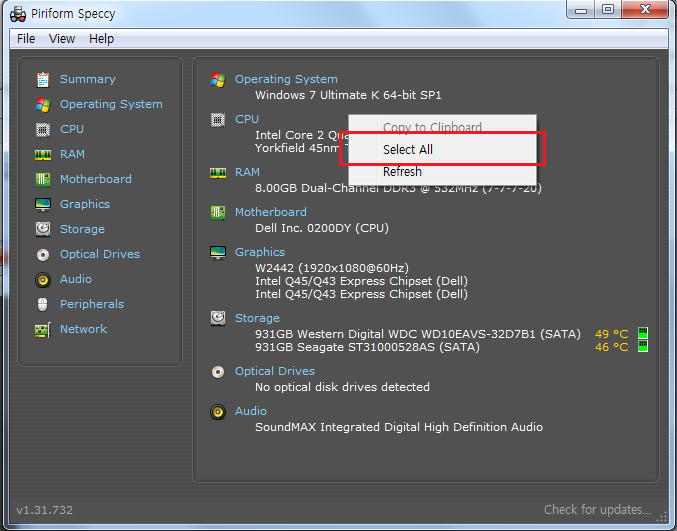Click the Optical Drives disc sidebar icon
This screenshot has height=531, width=677.
(x=43, y=255)
